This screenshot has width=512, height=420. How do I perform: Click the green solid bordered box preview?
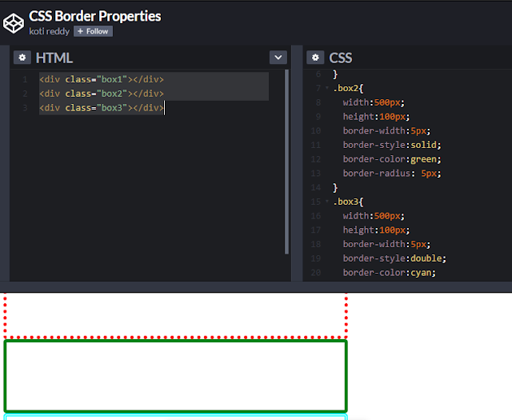(x=176, y=376)
